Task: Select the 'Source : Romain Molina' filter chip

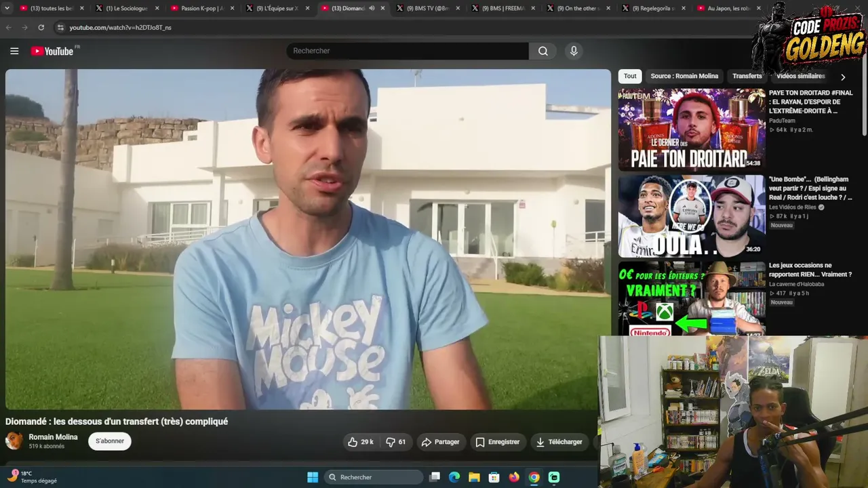Action: [684, 76]
